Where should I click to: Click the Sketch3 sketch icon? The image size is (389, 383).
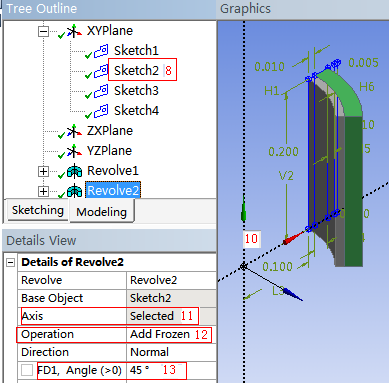pyautogui.click(x=101, y=91)
